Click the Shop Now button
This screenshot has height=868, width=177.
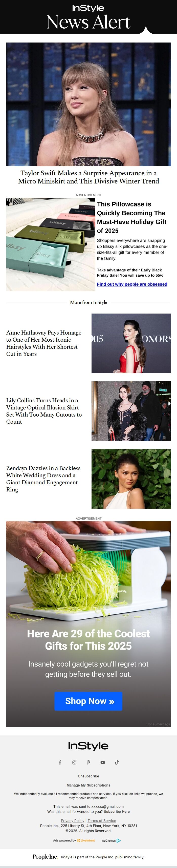click(x=88, y=701)
